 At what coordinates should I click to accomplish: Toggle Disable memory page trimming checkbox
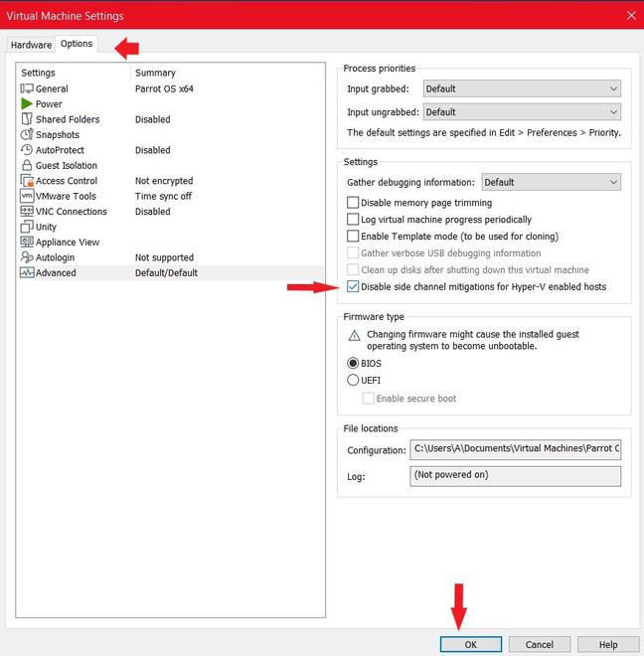point(353,203)
